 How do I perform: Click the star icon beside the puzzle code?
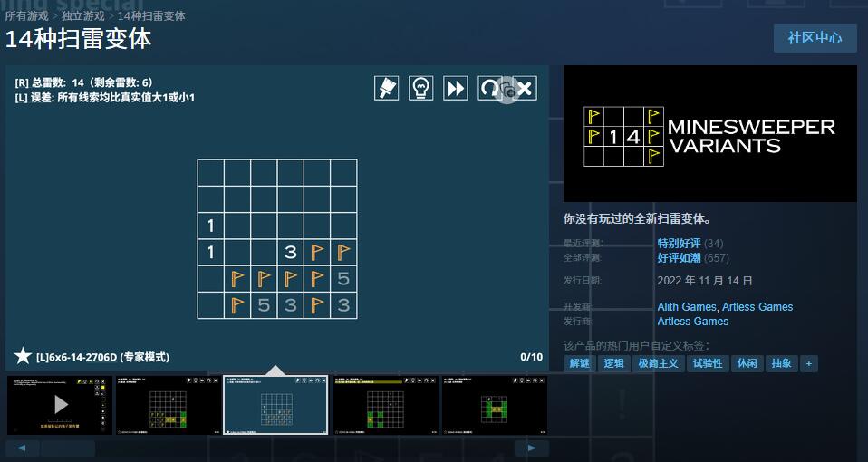pos(23,356)
